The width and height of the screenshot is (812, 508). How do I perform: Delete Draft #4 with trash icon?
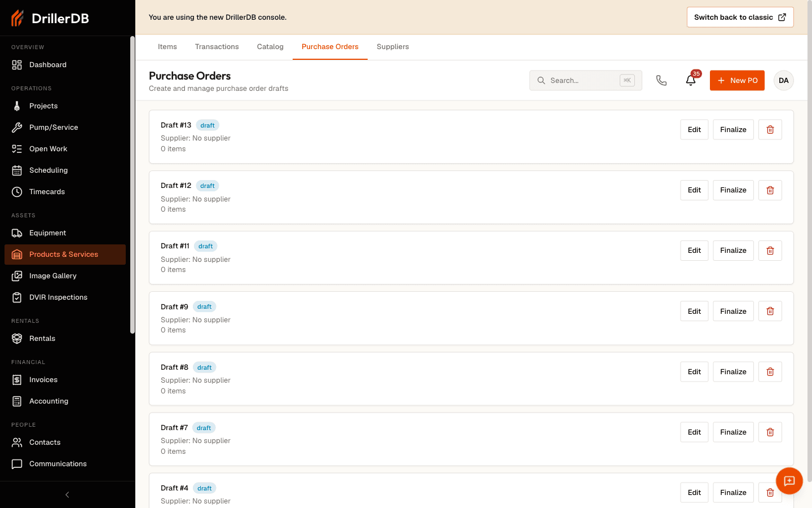pos(770,493)
